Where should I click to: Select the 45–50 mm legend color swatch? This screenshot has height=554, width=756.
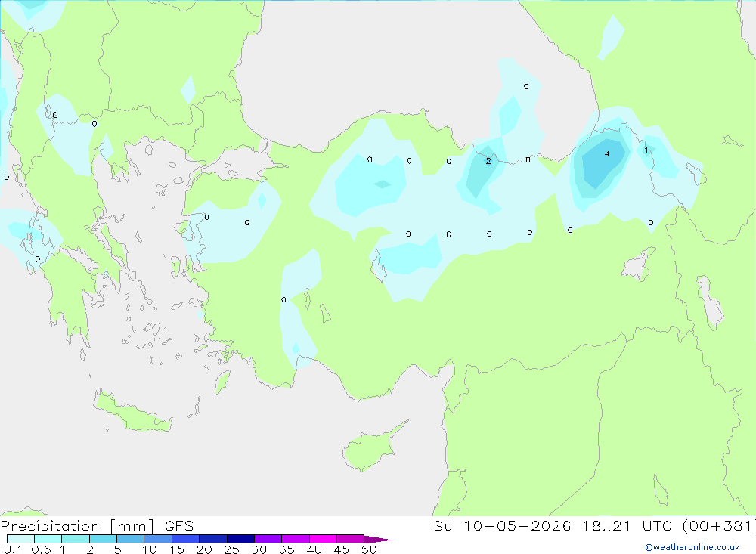(x=351, y=539)
